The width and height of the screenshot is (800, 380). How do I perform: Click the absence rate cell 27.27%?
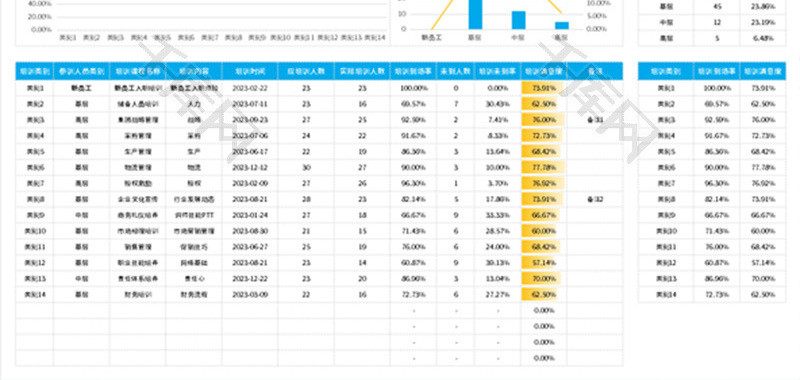coord(497,294)
